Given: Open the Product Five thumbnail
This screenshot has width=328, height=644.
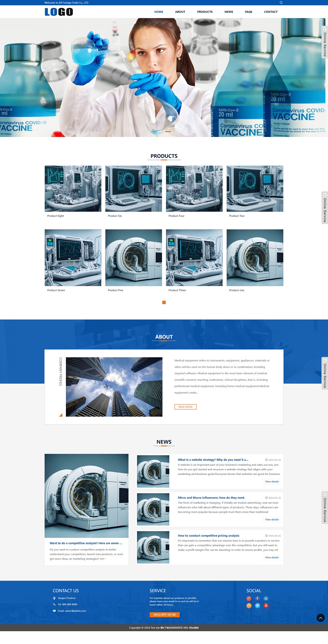Looking at the screenshot, I should click(133, 258).
